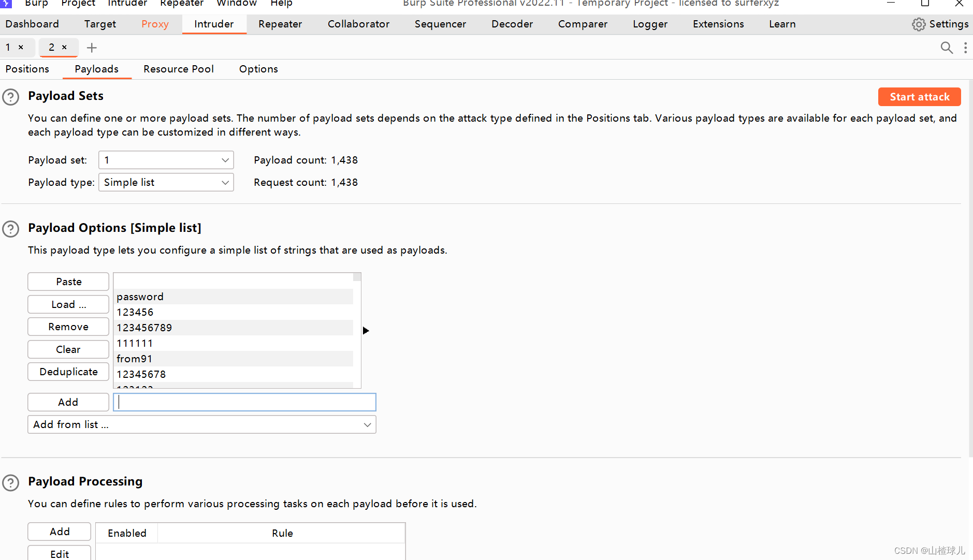Click the Load ... button
Screen dimensions: 973x560
click(x=68, y=304)
